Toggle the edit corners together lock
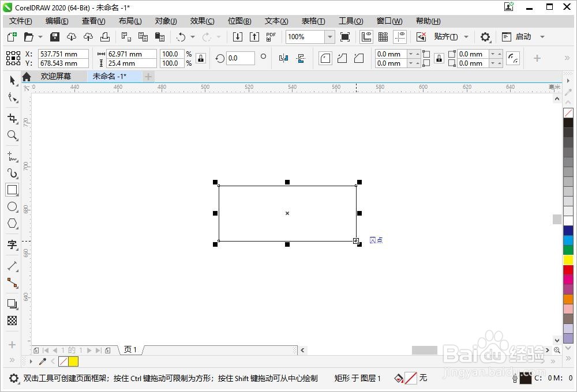The height and width of the screenshot is (392, 577). pos(439,58)
